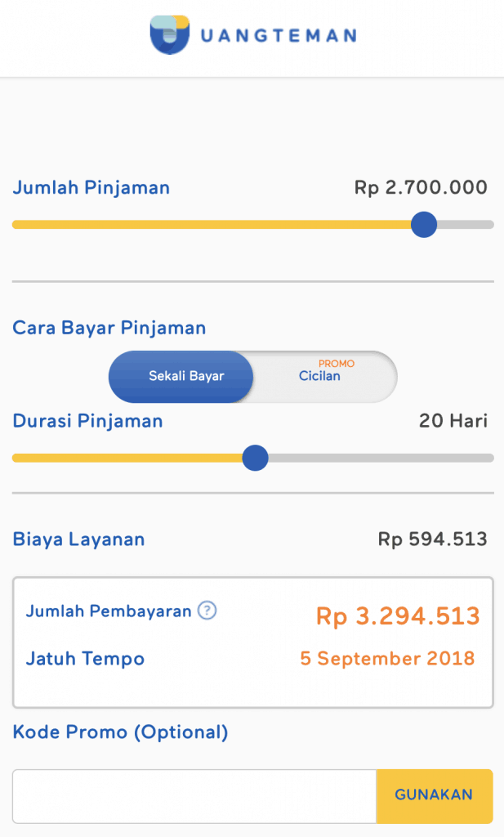The image size is (504, 837).
Task: Select the Rp 3.294.513 total payment figure
Action: 398,615
